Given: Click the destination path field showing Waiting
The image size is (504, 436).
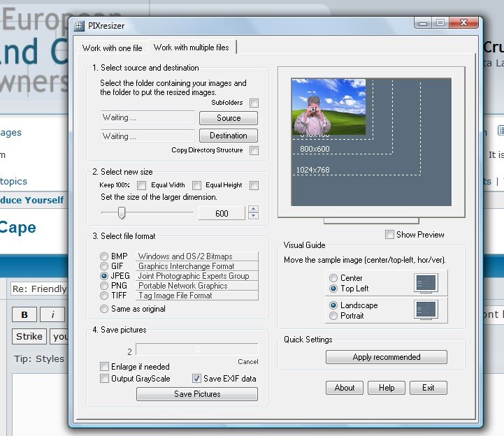Looking at the screenshot, I should tap(147, 136).
